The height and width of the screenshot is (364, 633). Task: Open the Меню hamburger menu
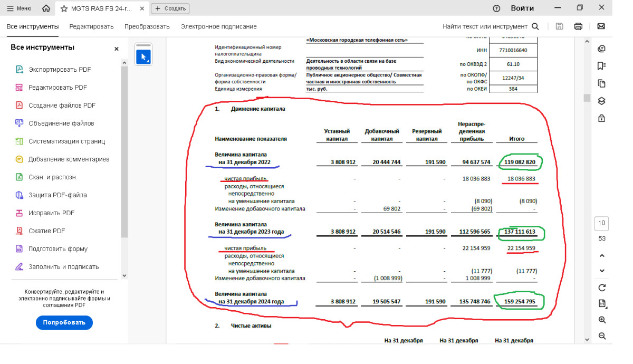click(x=19, y=8)
